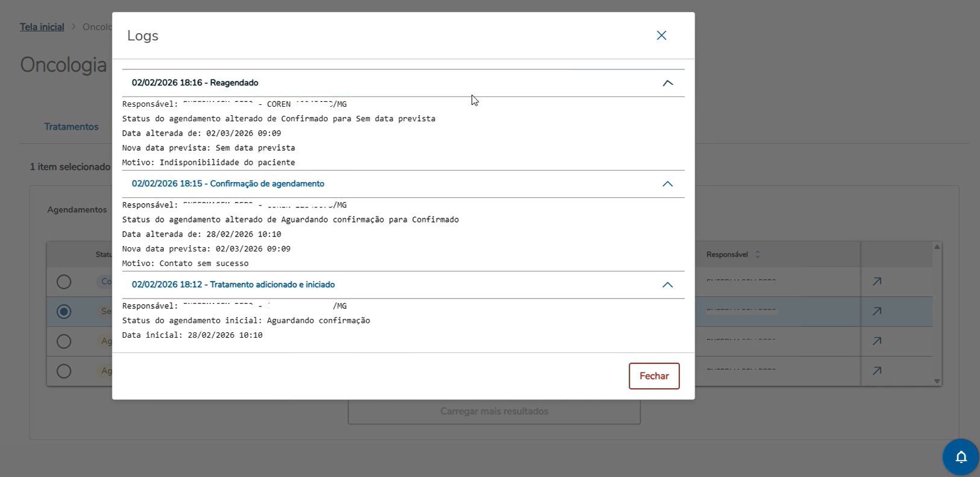Click the table scrollbar down arrow
Viewport: 980px width, 477px height.
point(937,381)
